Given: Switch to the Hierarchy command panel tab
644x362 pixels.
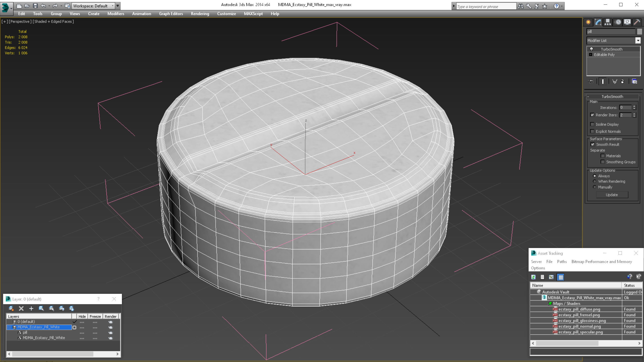Looking at the screenshot, I should pos(608,22).
